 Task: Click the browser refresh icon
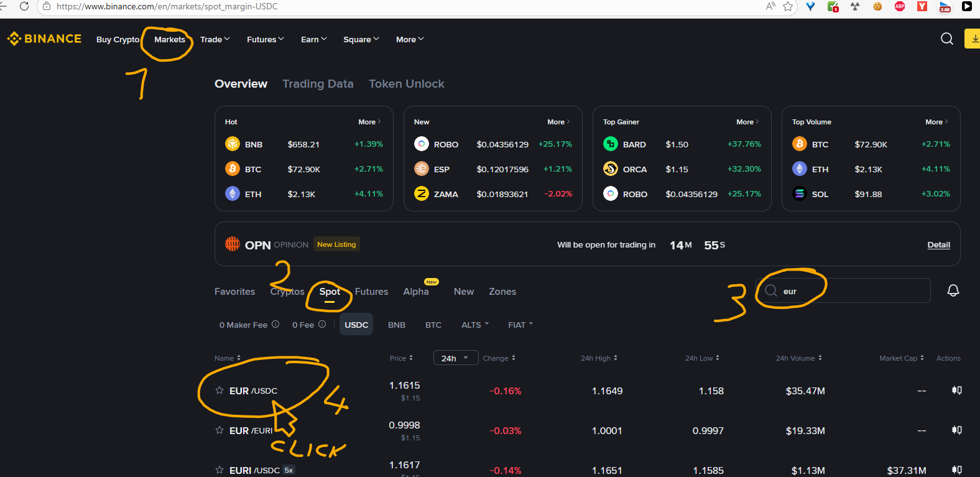24,6
